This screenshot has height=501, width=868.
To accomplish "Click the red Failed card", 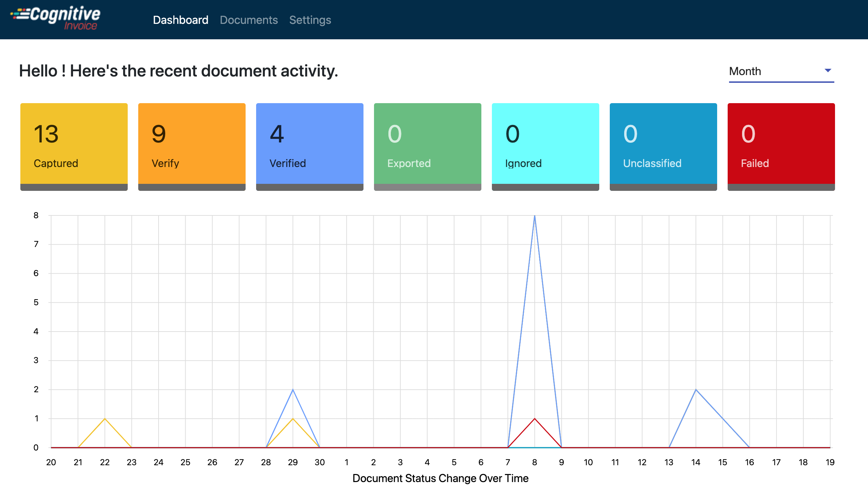I will (781, 144).
